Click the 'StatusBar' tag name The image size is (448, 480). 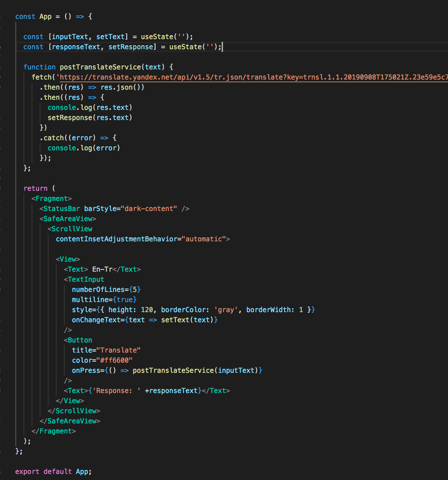(x=62, y=209)
